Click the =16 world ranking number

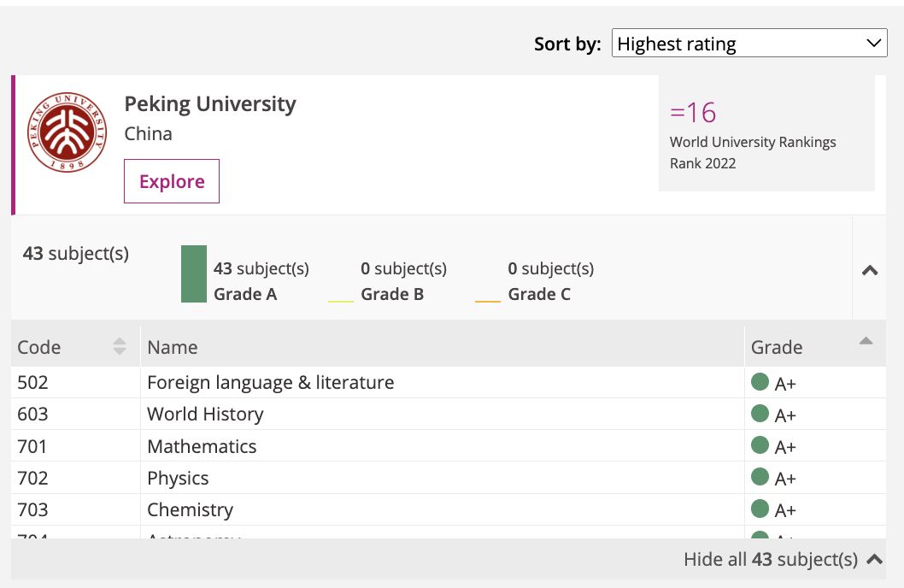point(693,113)
